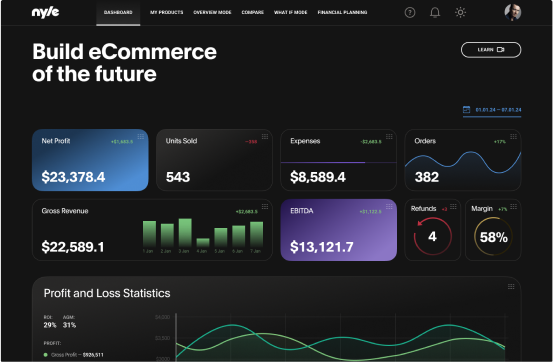
Task: Switch to Overview Mode tab
Action: point(212,12)
